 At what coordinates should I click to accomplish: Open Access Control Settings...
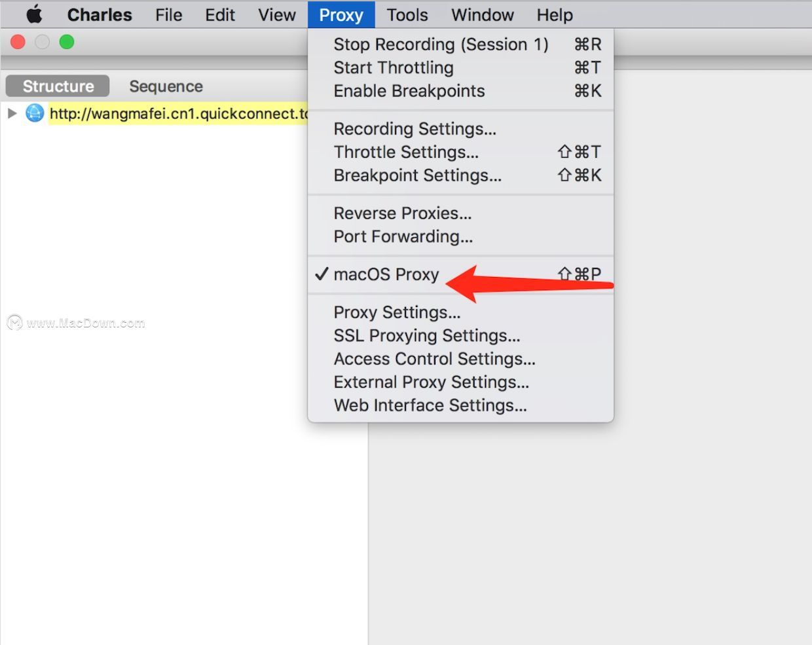tap(460, 359)
